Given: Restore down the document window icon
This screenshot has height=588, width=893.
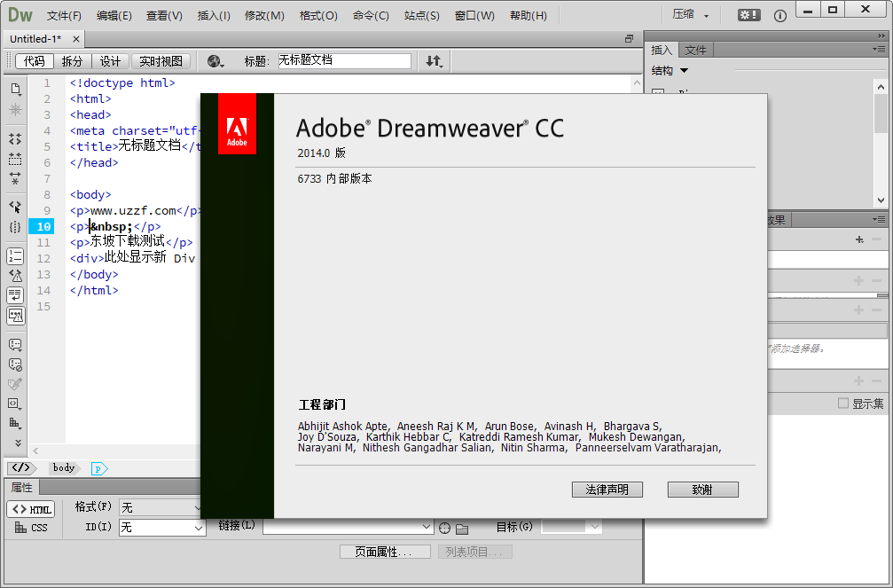Looking at the screenshot, I should 629,39.
